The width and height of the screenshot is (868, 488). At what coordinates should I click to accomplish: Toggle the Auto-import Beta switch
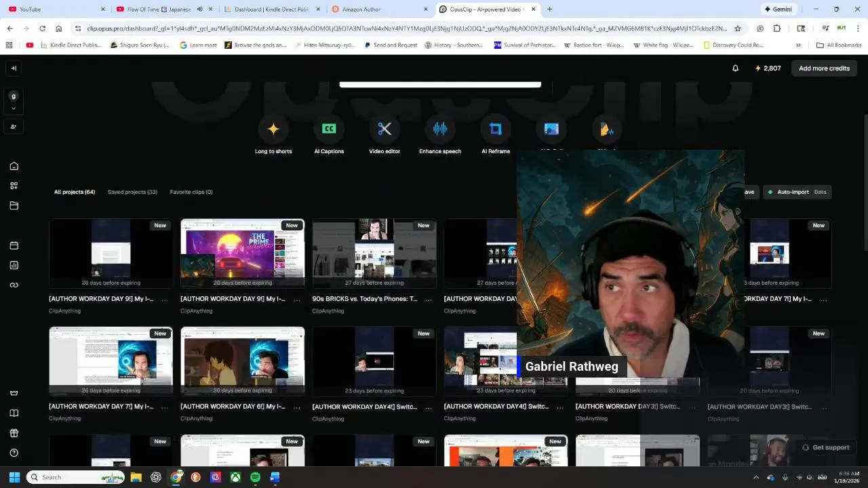[797, 192]
